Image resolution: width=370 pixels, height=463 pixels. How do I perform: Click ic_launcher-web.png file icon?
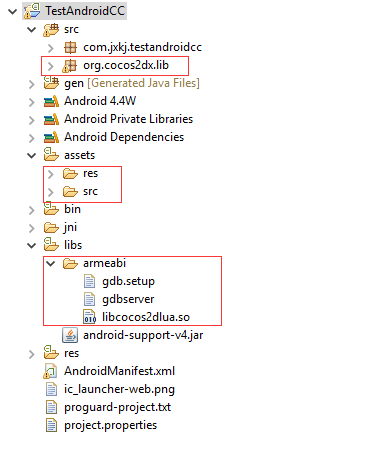pyautogui.click(x=51, y=389)
